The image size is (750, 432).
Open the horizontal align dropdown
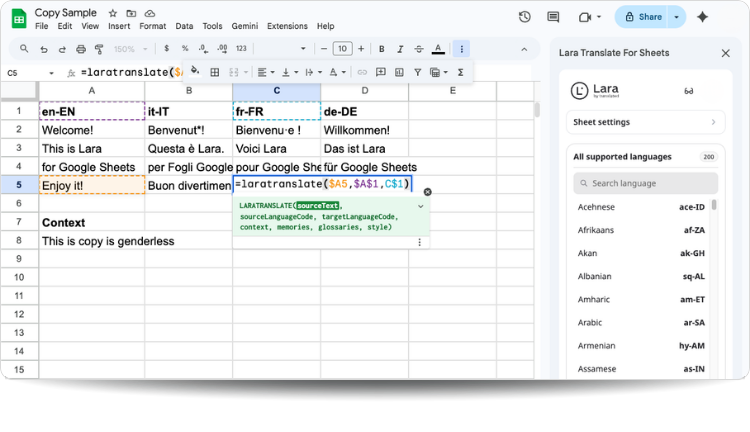click(266, 72)
